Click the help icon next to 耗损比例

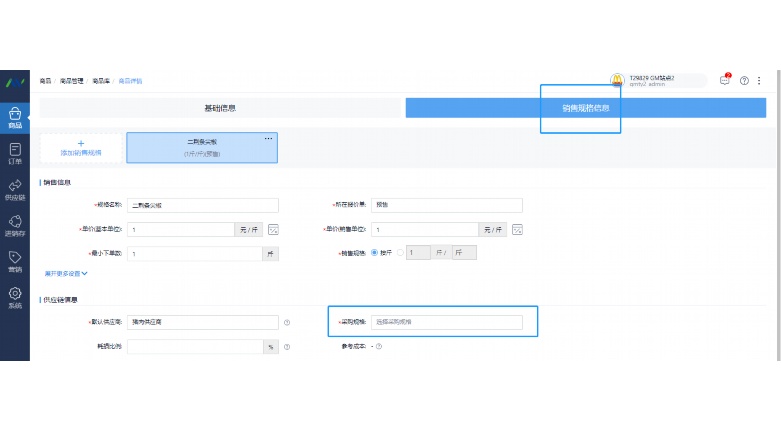(x=287, y=347)
